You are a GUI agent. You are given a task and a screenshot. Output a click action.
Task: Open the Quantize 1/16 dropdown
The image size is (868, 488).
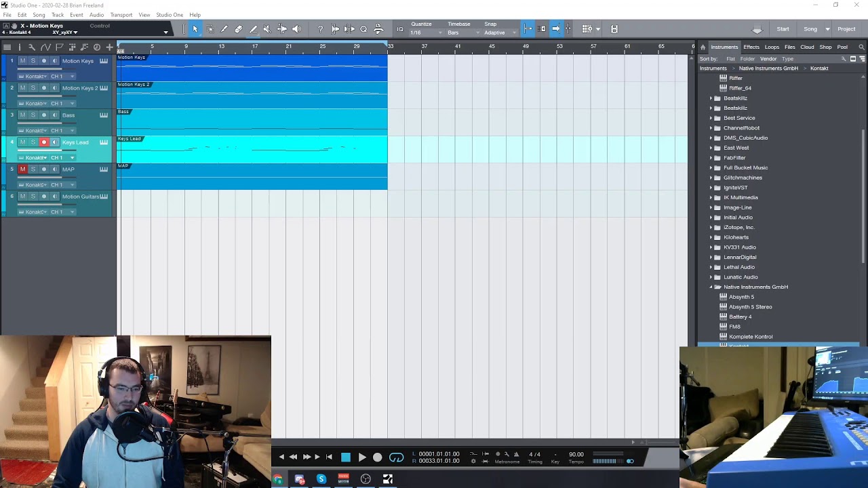(x=425, y=33)
